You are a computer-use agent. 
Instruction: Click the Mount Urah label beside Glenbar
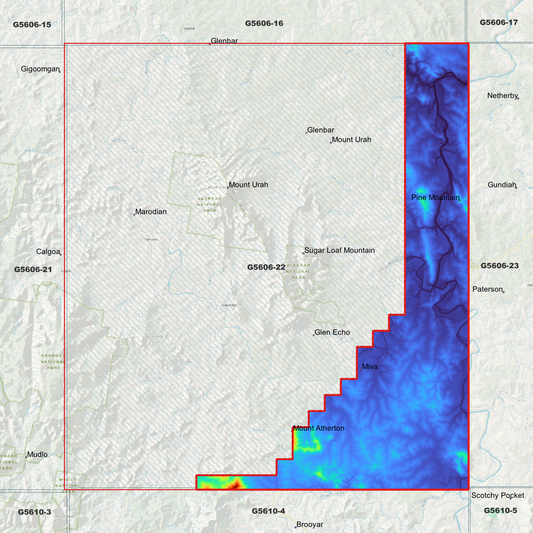(351, 140)
